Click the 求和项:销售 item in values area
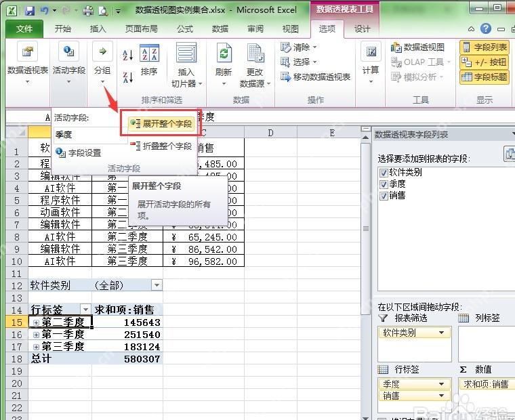 [x=487, y=384]
